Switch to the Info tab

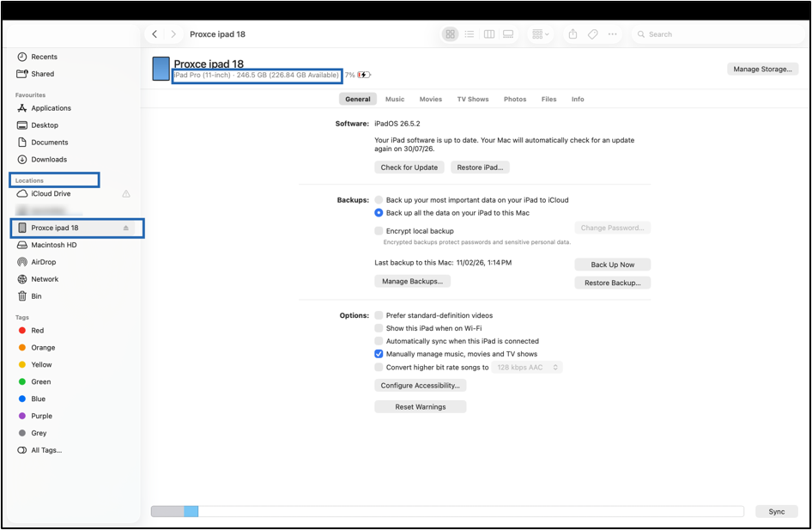[x=578, y=99]
